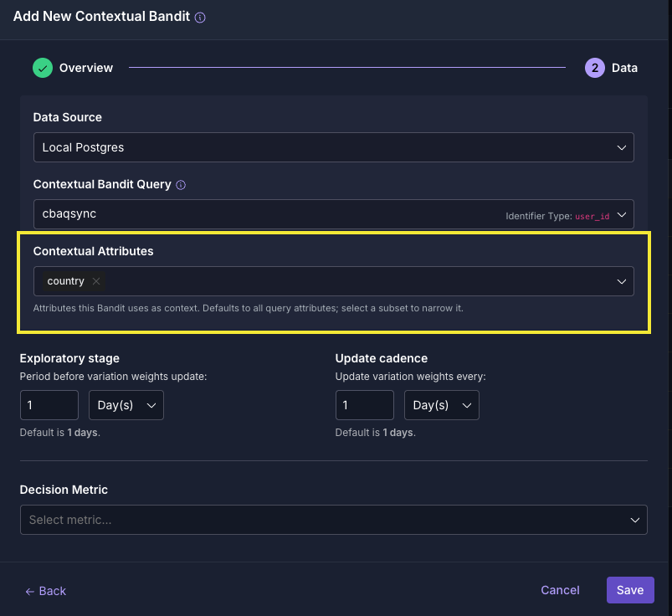This screenshot has height=616, width=672.
Task: Click the Exploratory stage period number field
Action: pos(49,405)
